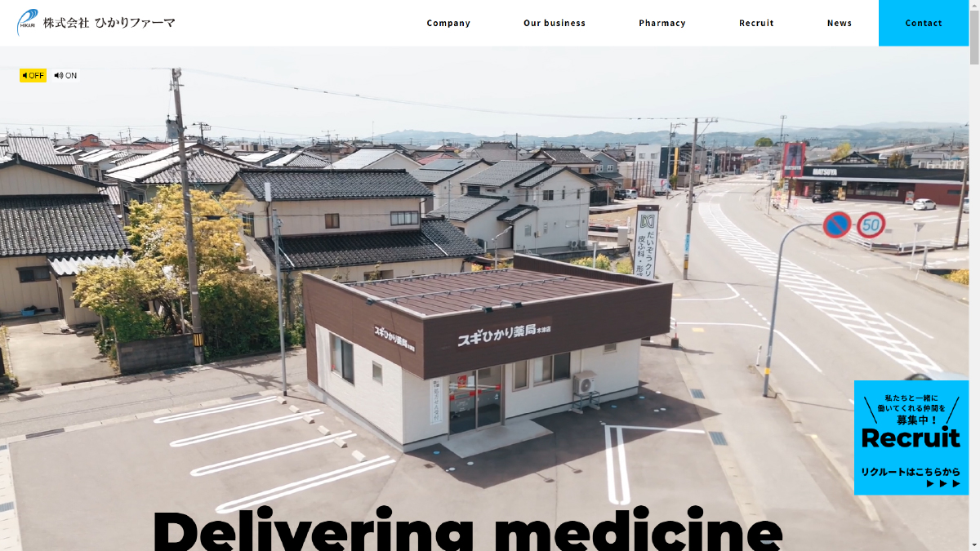The width and height of the screenshot is (980, 551).
Task: Open the Company menu item
Action: tap(448, 23)
